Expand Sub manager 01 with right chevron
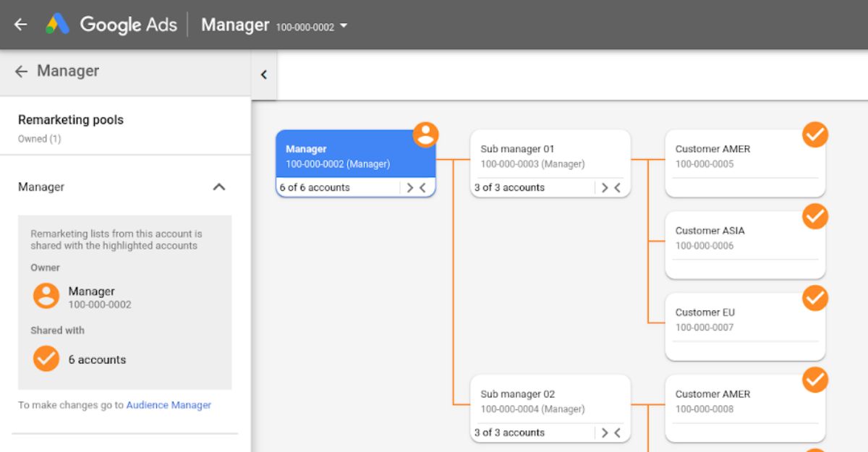868x452 pixels. coord(605,187)
